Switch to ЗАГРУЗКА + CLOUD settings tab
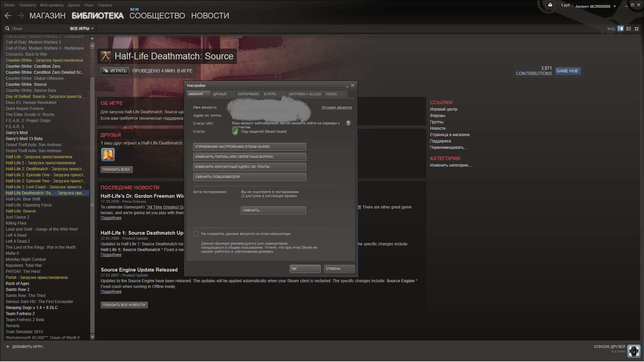Image resolution: width=644 pixels, height=362 pixels. 305,94
